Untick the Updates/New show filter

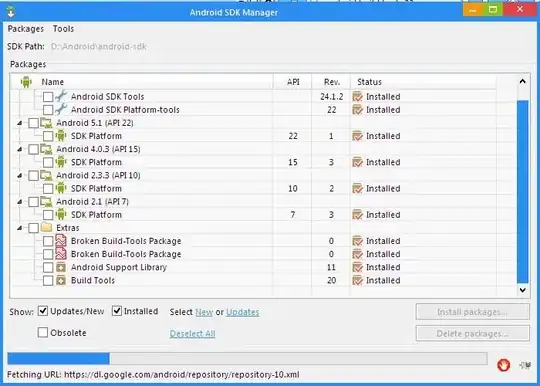pyautogui.click(x=43, y=311)
